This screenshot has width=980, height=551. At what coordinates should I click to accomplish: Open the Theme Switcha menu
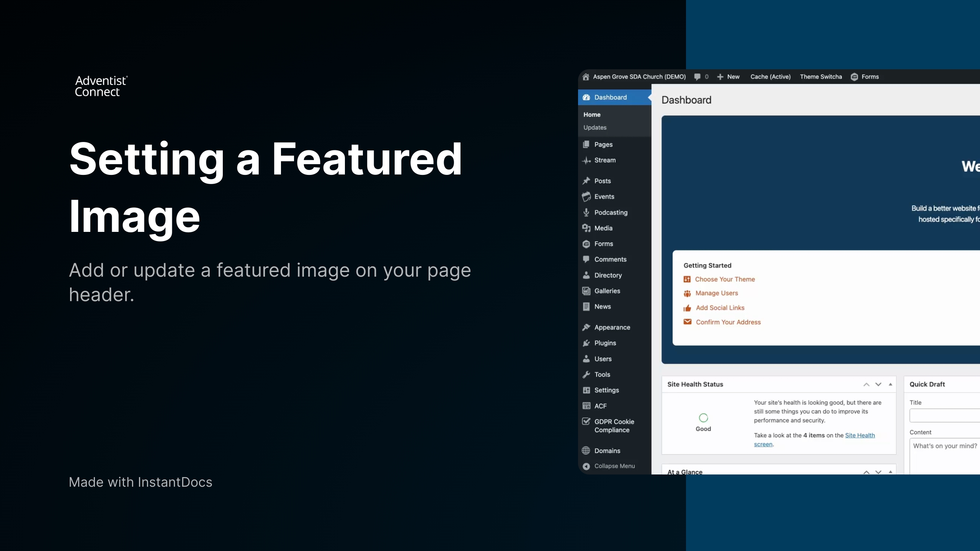point(821,77)
